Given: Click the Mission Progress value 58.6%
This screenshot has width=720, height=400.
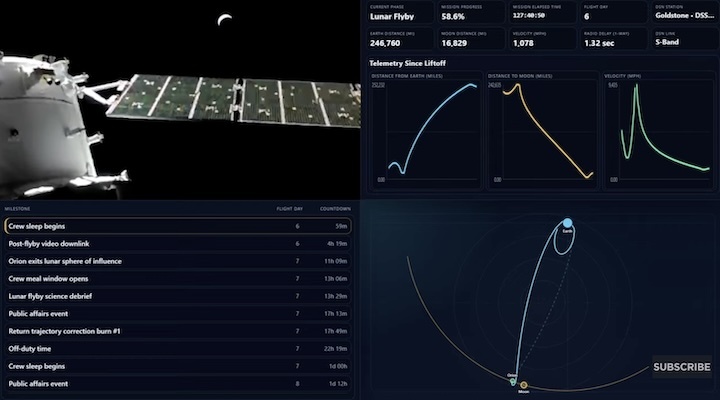Looking at the screenshot, I should click(453, 17).
